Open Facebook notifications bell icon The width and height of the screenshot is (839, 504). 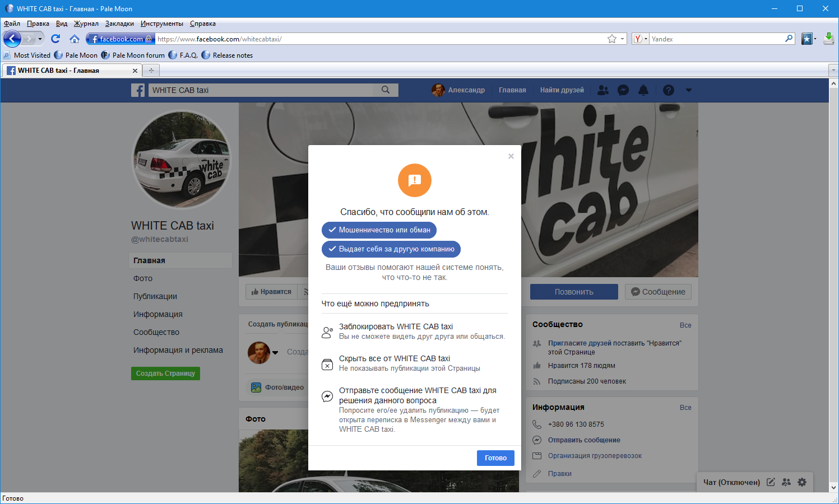[643, 90]
